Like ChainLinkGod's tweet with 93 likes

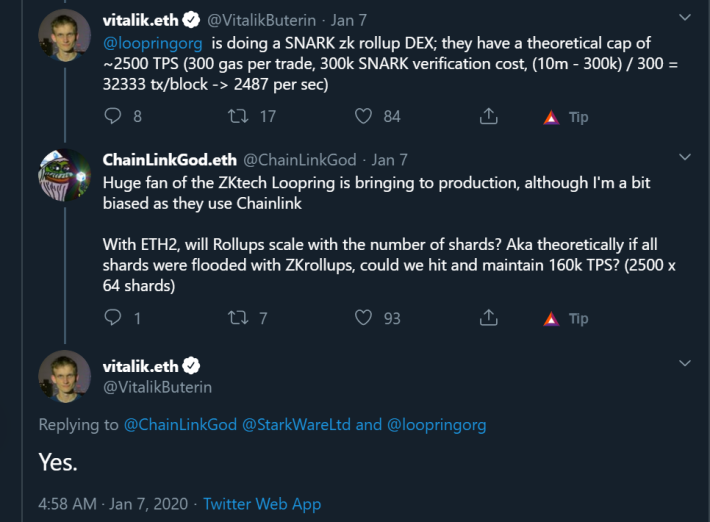[x=363, y=318]
